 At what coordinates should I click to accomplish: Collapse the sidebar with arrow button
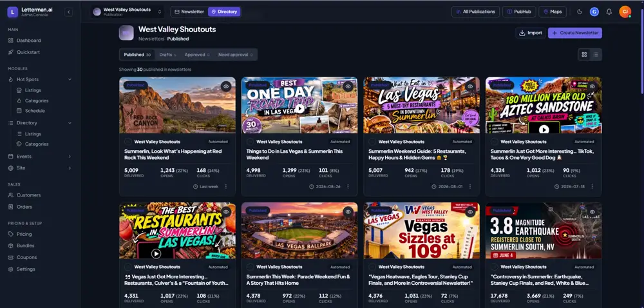click(68, 12)
